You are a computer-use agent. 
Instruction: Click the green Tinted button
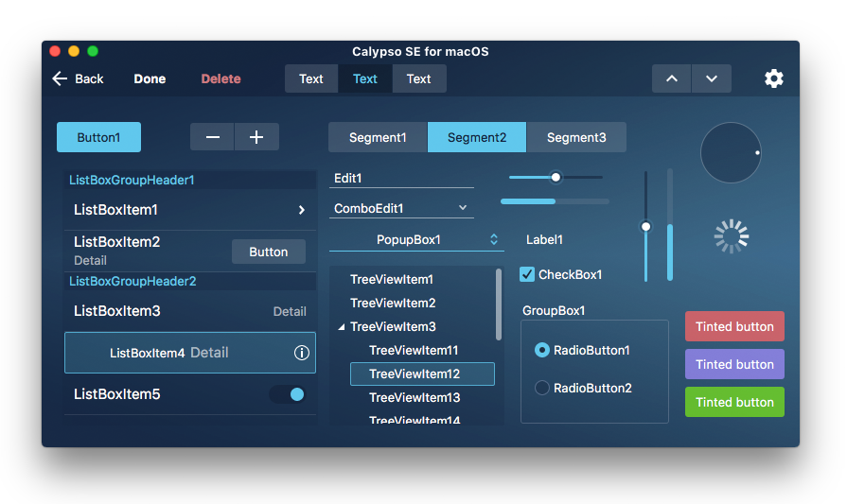coord(734,402)
